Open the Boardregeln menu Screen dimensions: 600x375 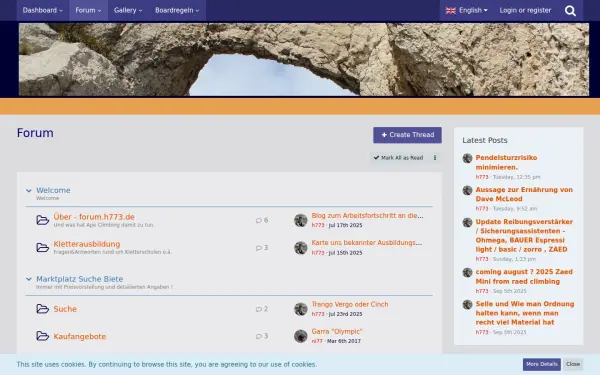177,10
